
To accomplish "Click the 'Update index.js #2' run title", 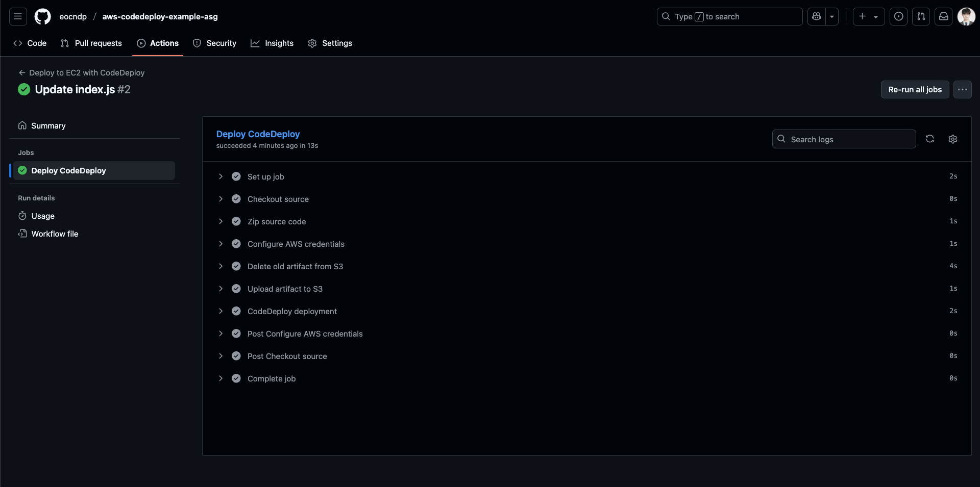I will click(83, 89).
